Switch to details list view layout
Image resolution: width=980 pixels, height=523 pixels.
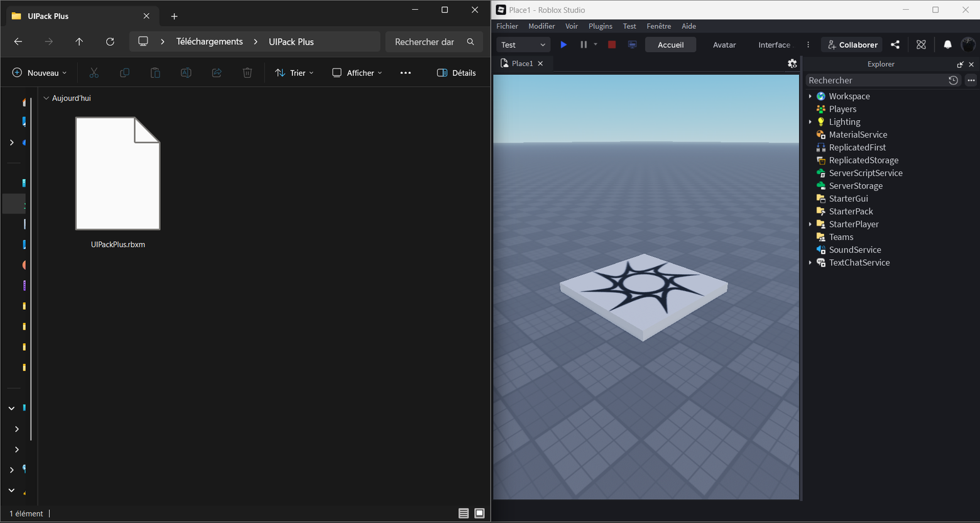pyautogui.click(x=464, y=514)
